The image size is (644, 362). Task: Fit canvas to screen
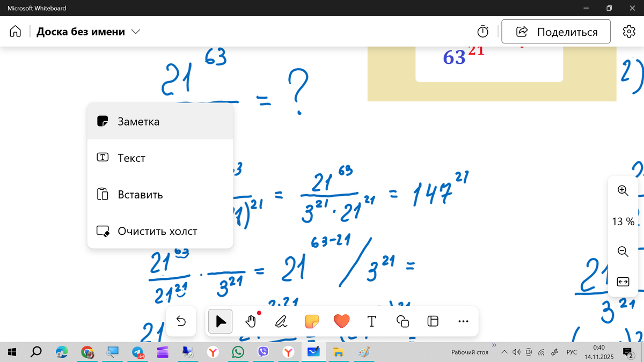point(623,281)
